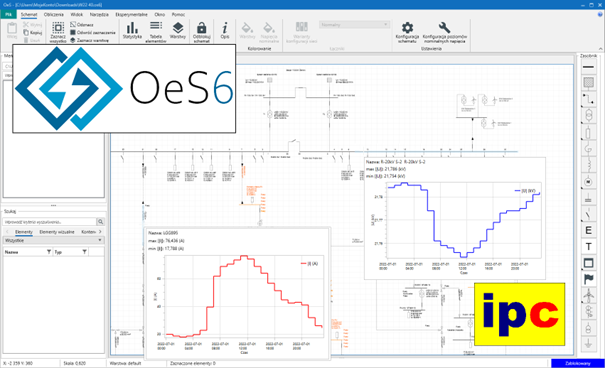Expand the Normalny dropdown in Łączniki
Viewport: 605px width, 368px height.
[354, 24]
